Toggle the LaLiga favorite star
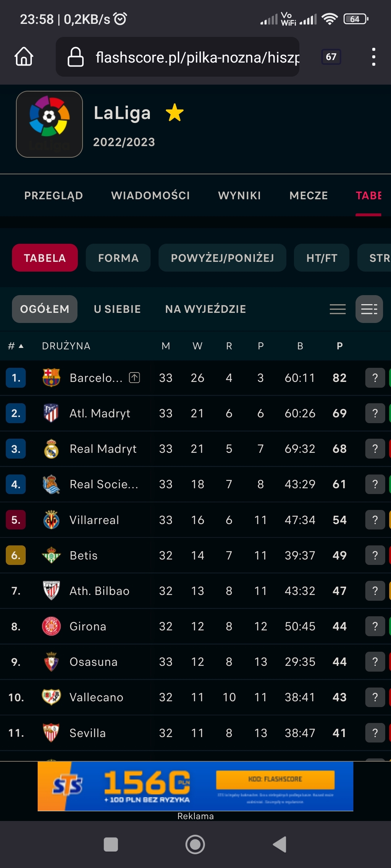The width and height of the screenshot is (391, 868). 175,112
